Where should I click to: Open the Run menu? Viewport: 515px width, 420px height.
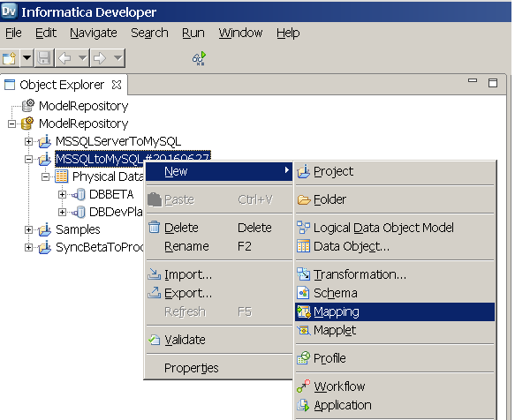click(x=193, y=33)
